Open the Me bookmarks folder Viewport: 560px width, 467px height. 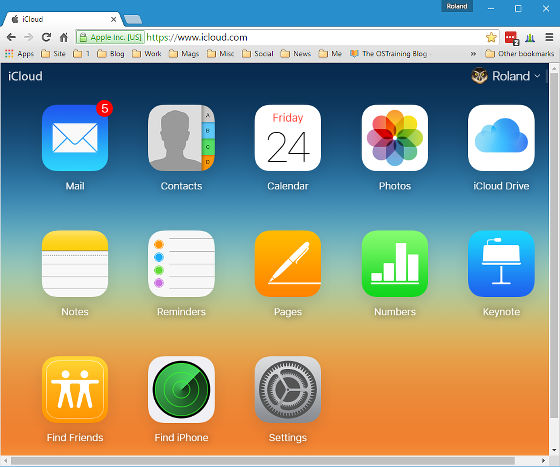(x=330, y=54)
